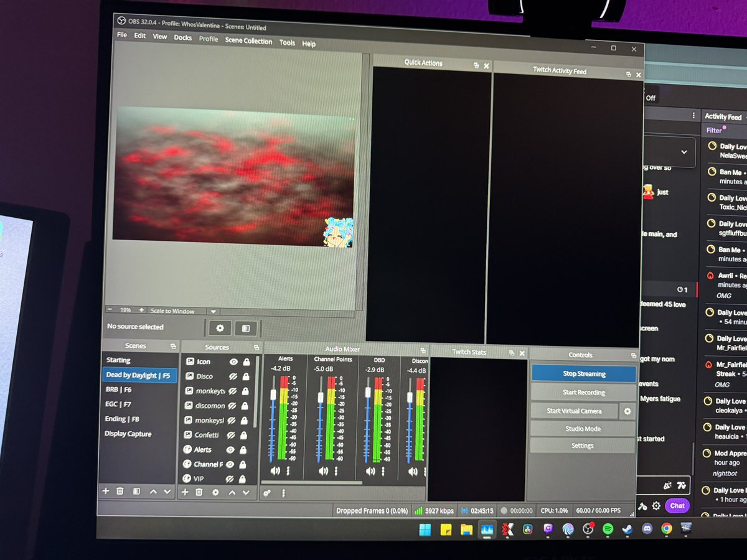Zoom out preview with minus button
Image resolution: width=747 pixels, height=560 pixels.
point(110,309)
